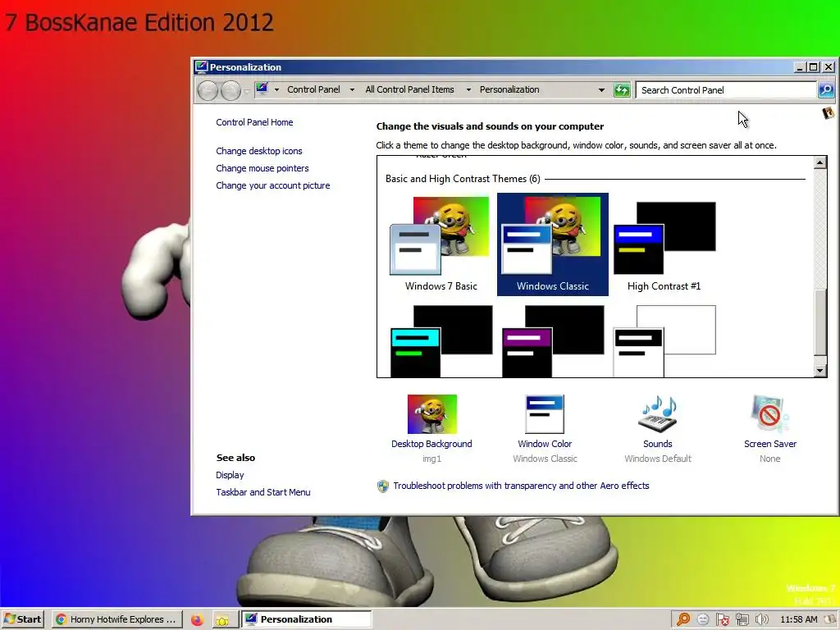Open the Sounds music notes icon
The width and height of the screenshot is (840, 630).
tap(657, 414)
